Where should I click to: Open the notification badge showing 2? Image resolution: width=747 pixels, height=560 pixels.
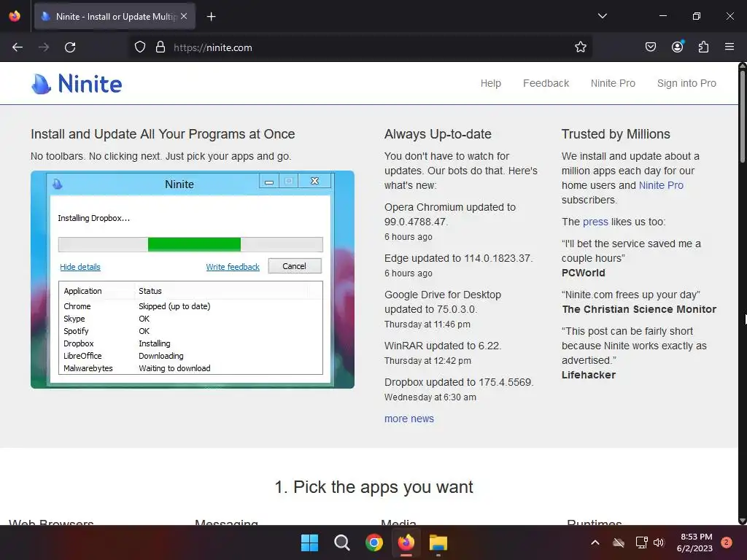click(x=726, y=542)
